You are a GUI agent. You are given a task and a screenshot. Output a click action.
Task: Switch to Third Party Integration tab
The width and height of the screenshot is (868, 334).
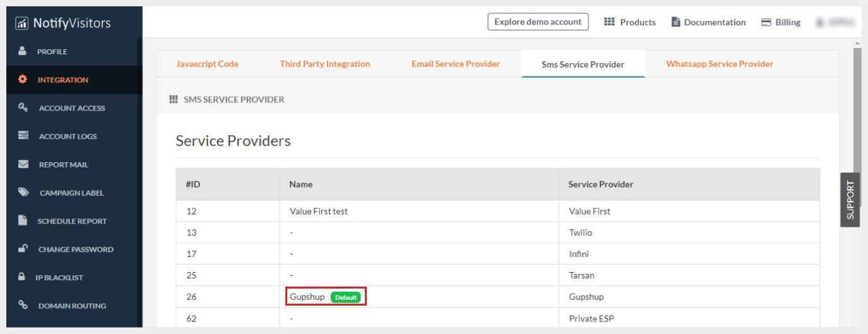[324, 64]
